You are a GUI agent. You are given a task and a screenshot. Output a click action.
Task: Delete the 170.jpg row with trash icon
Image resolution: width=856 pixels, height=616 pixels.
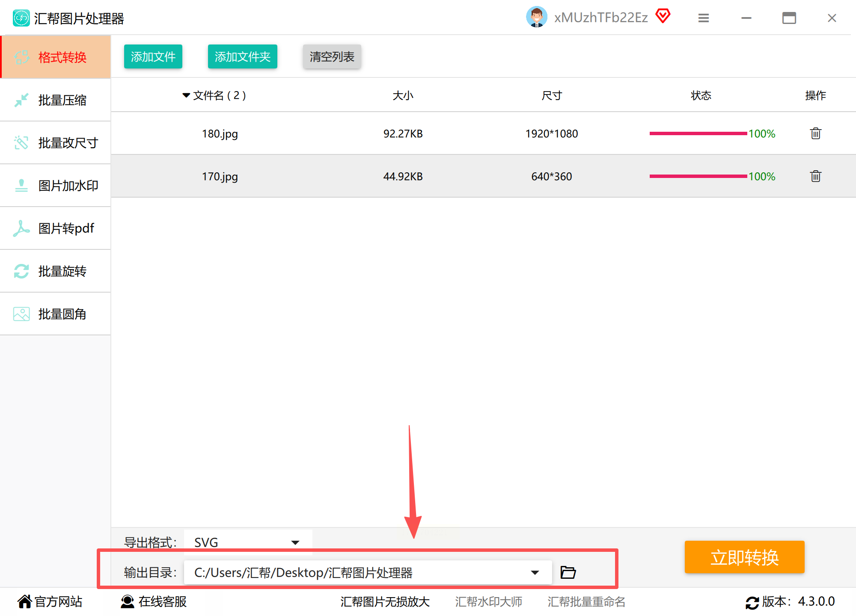click(815, 176)
